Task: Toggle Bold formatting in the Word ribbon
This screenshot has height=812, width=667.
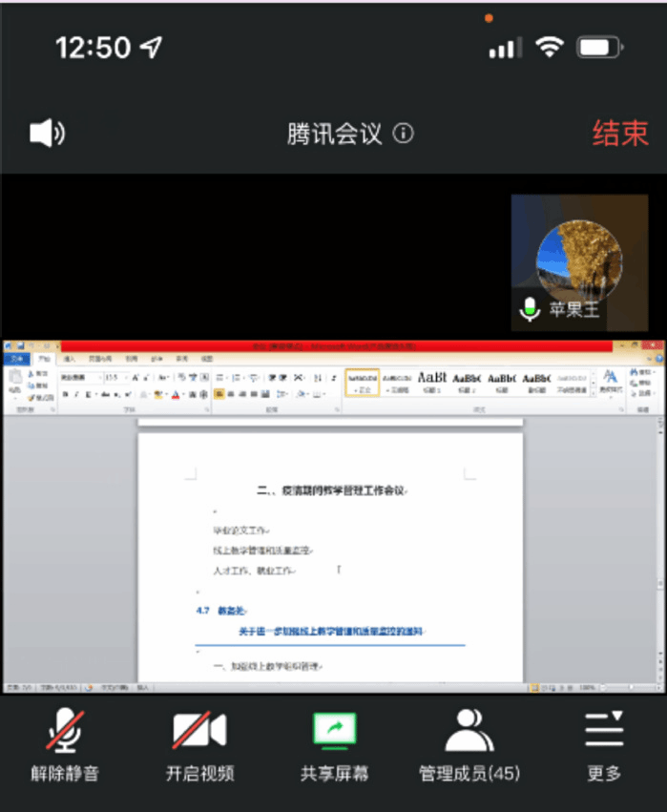Action: (64, 394)
